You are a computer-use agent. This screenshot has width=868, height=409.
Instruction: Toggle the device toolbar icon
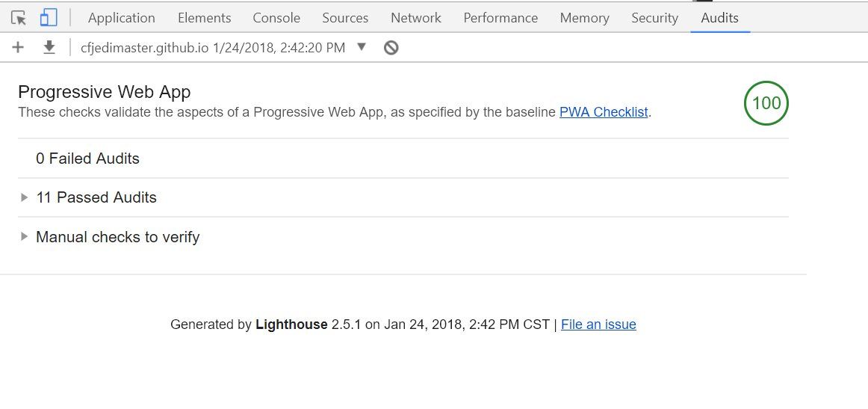(x=49, y=18)
